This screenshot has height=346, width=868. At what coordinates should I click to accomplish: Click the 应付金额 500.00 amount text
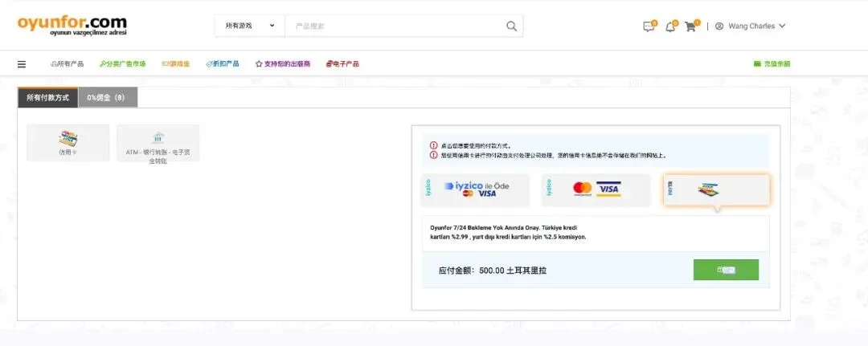click(493, 271)
